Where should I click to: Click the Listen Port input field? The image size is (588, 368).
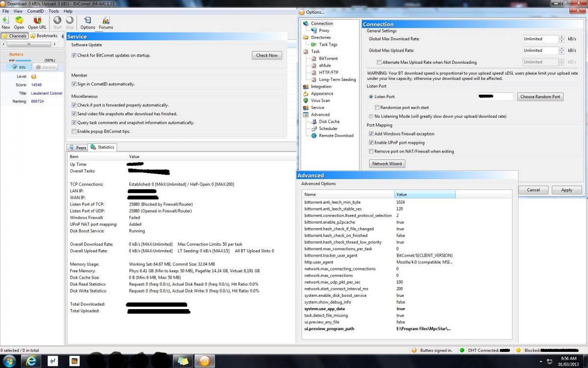[x=495, y=97]
